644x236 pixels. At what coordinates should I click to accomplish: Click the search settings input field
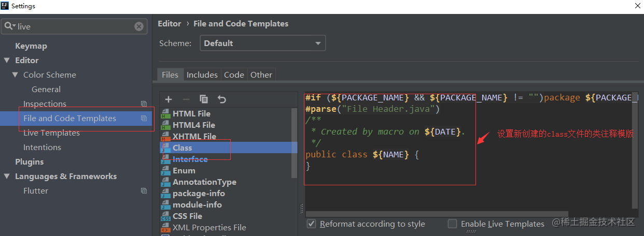tap(74, 26)
